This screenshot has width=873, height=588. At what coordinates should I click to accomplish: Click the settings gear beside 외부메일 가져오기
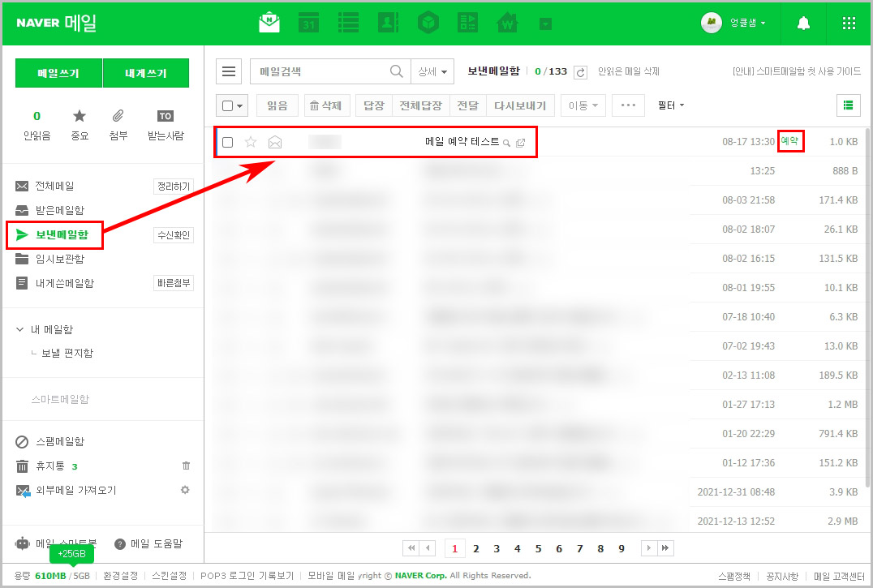187,490
